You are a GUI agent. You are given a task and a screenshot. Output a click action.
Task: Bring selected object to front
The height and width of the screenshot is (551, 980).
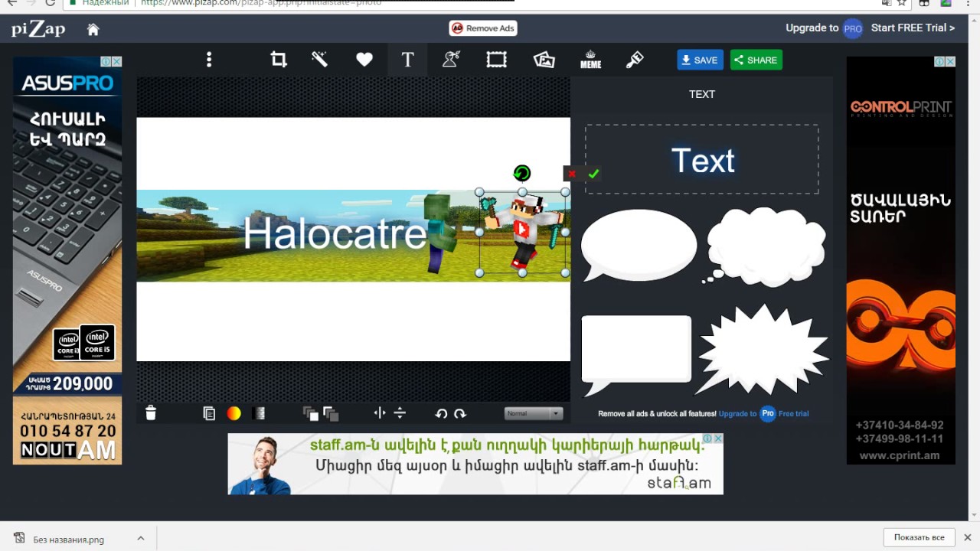click(311, 413)
